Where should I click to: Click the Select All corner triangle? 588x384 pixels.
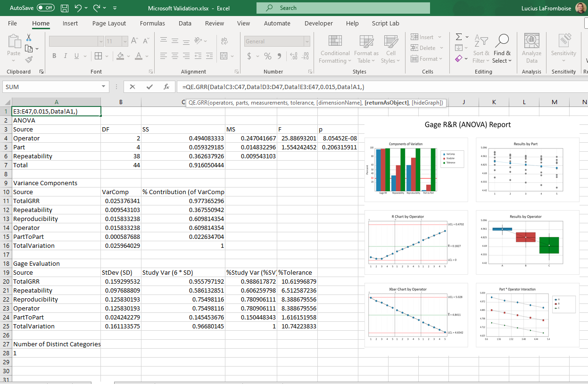pos(6,102)
